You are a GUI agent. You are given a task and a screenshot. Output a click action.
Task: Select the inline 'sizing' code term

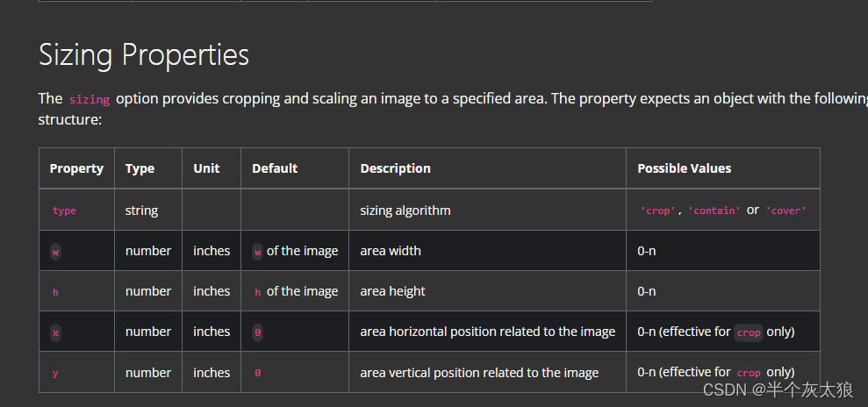click(90, 99)
